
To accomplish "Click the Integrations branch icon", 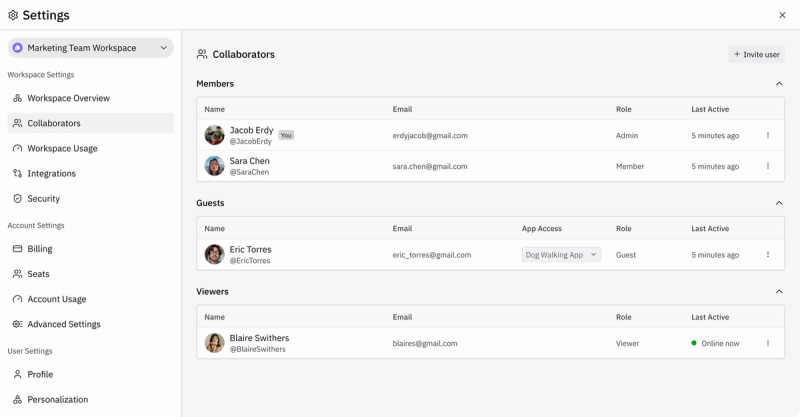I will [x=17, y=174].
